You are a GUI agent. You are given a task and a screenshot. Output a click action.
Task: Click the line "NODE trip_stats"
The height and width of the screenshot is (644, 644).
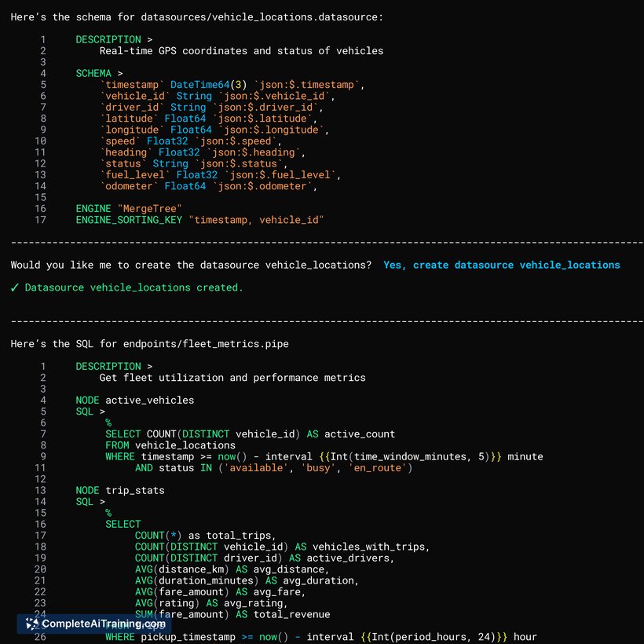[120, 490]
